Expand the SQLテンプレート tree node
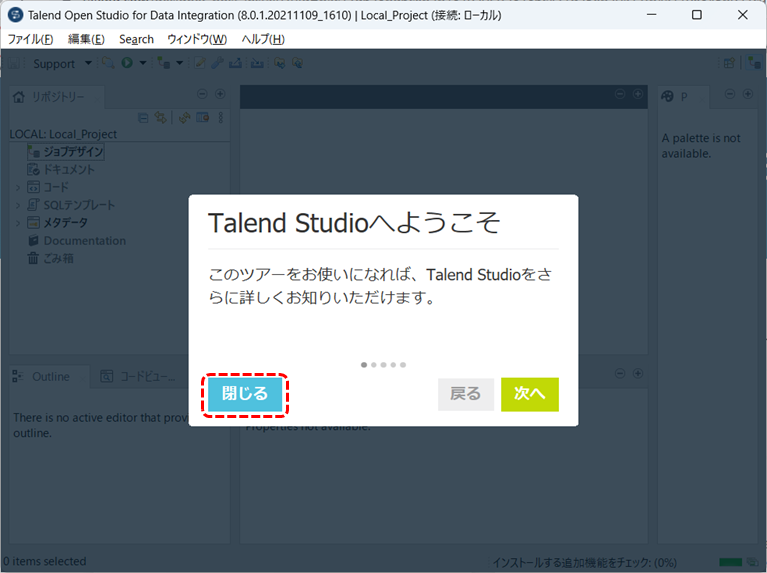 pos(18,205)
